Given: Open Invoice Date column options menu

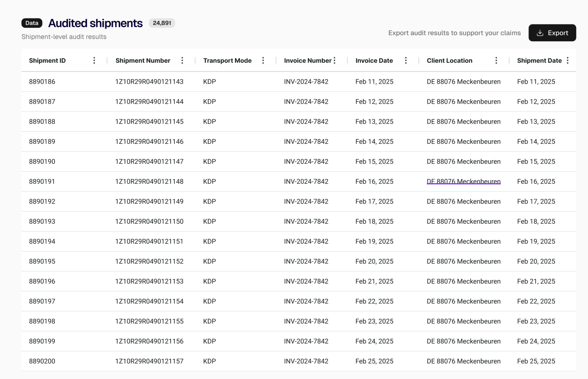Looking at the screenshot, I should click(x=406, y=60).
